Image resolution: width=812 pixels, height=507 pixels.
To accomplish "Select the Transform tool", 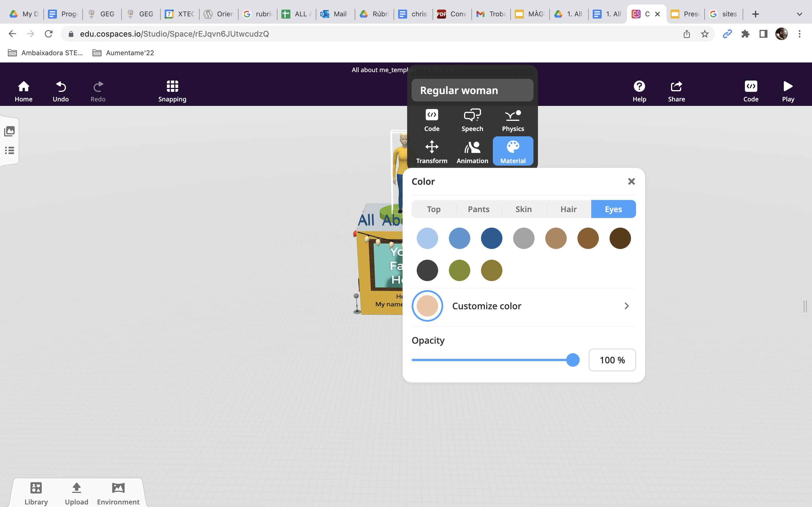I will pos(432,152).
